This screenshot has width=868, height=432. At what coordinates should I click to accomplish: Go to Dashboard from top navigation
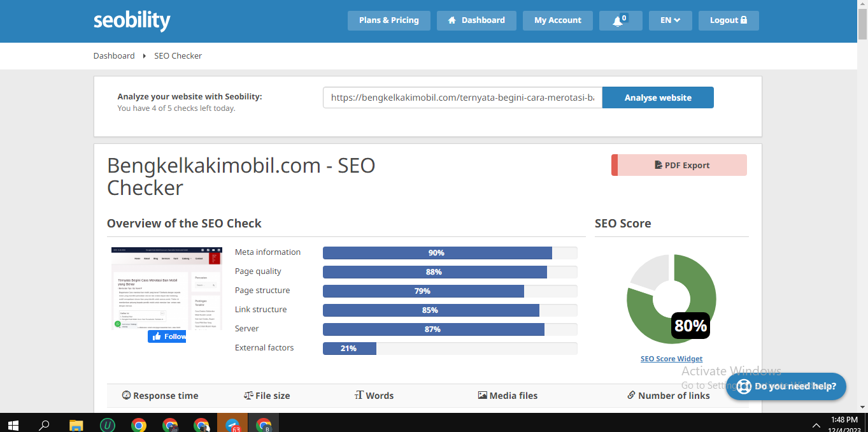click(x=476, y=20)
